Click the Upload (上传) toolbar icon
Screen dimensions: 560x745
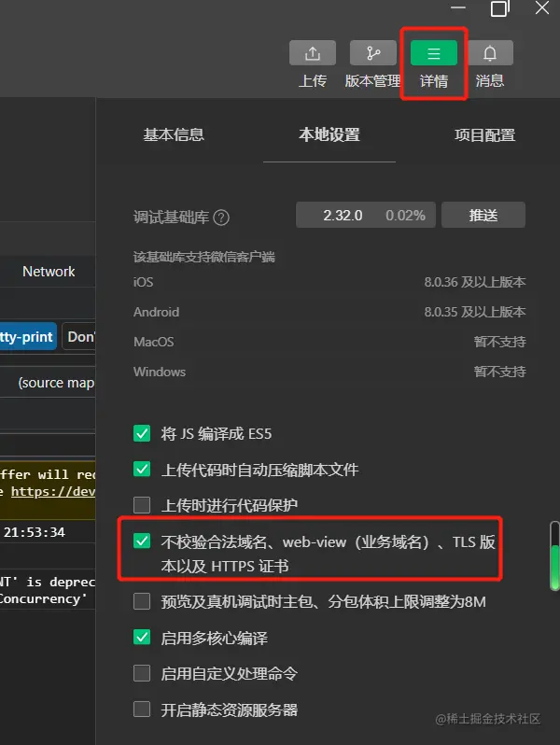pos(313,52)
